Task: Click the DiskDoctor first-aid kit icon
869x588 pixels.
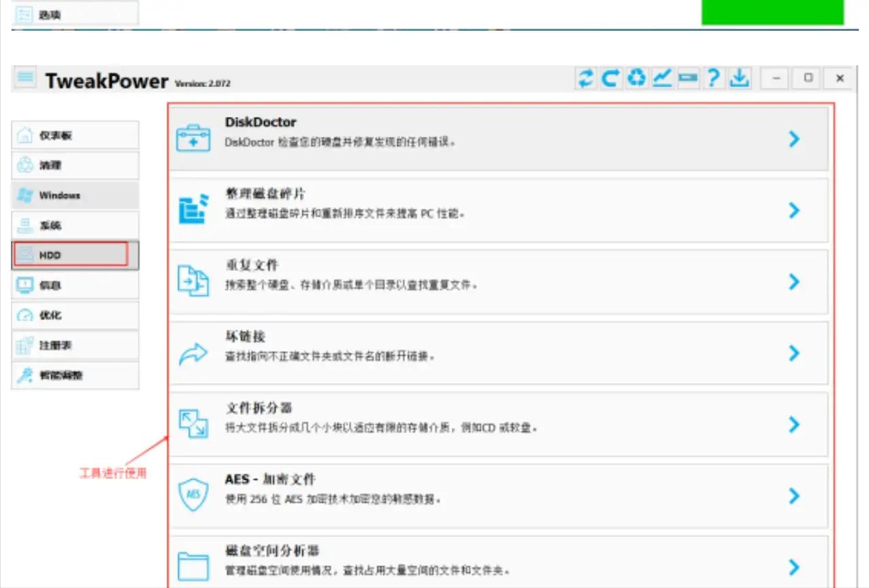Action: click(193, 138)
